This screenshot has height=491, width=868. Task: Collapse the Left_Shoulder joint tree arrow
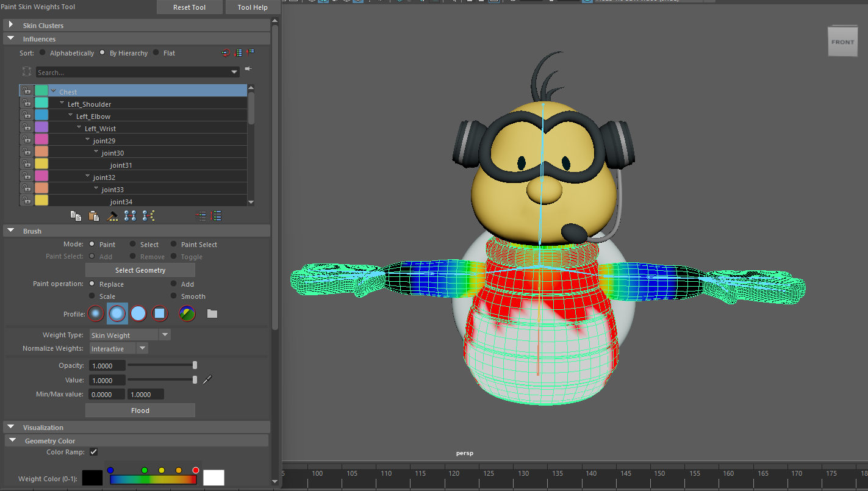(x=62, y=104)
